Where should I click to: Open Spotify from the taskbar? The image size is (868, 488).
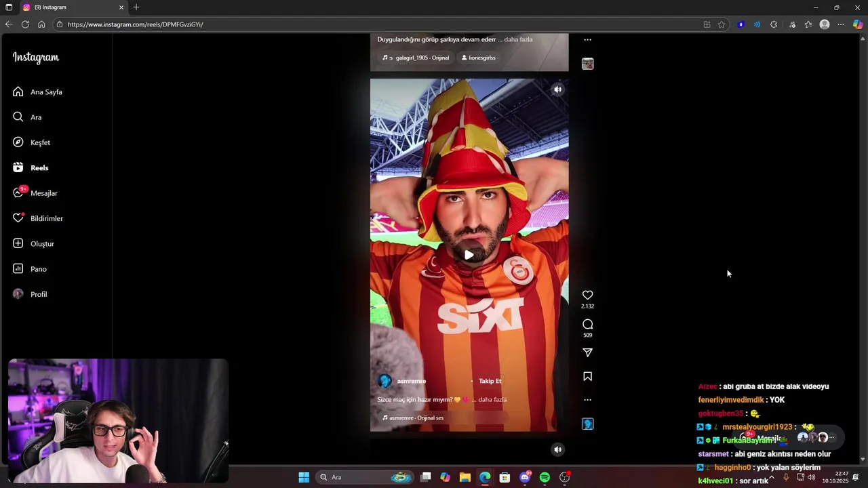coord(545,477)
